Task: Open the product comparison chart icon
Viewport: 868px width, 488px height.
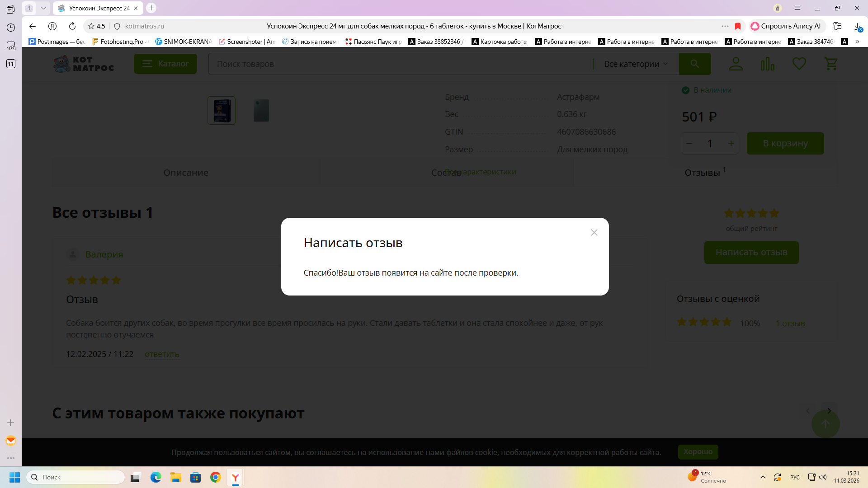Action: click(767, 64)
